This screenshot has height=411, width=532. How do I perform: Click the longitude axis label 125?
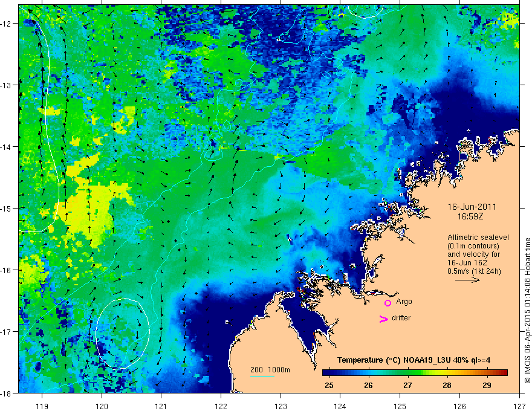point(400,406)
